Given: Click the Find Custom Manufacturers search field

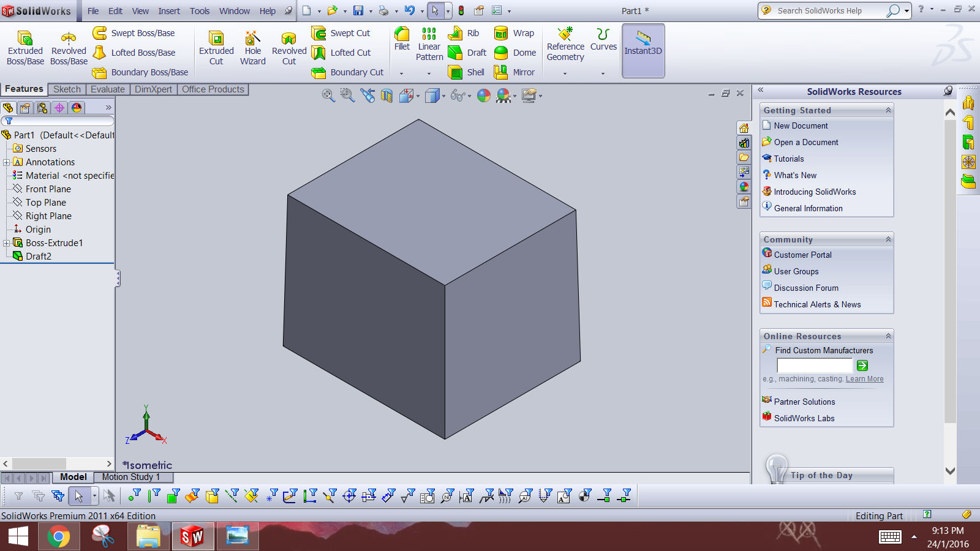Looking at the screenshot, I should point(815,365).
